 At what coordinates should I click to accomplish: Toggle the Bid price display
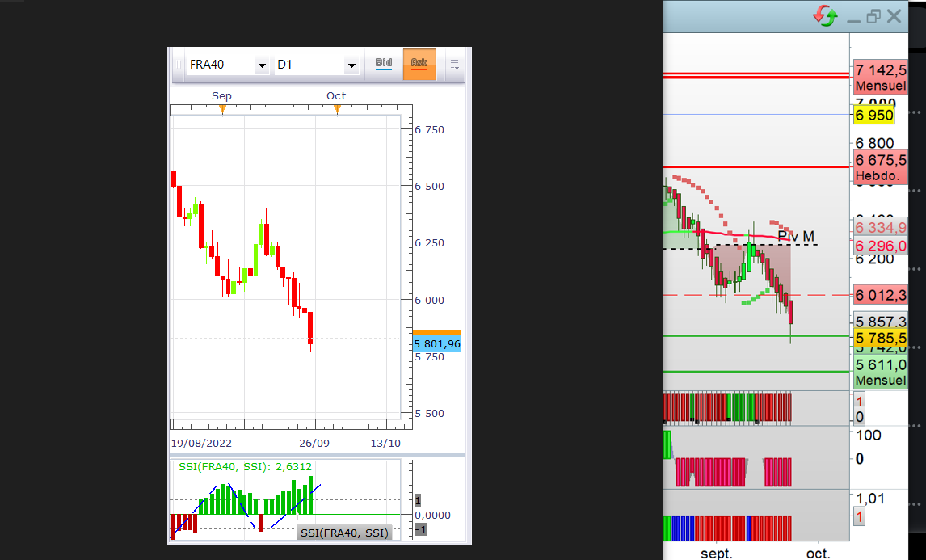pos(384,64)
